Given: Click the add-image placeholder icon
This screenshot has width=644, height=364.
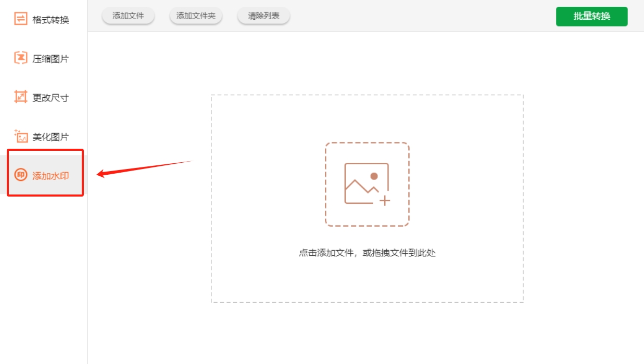Looking at the screenshot, I should click(367, 184).
